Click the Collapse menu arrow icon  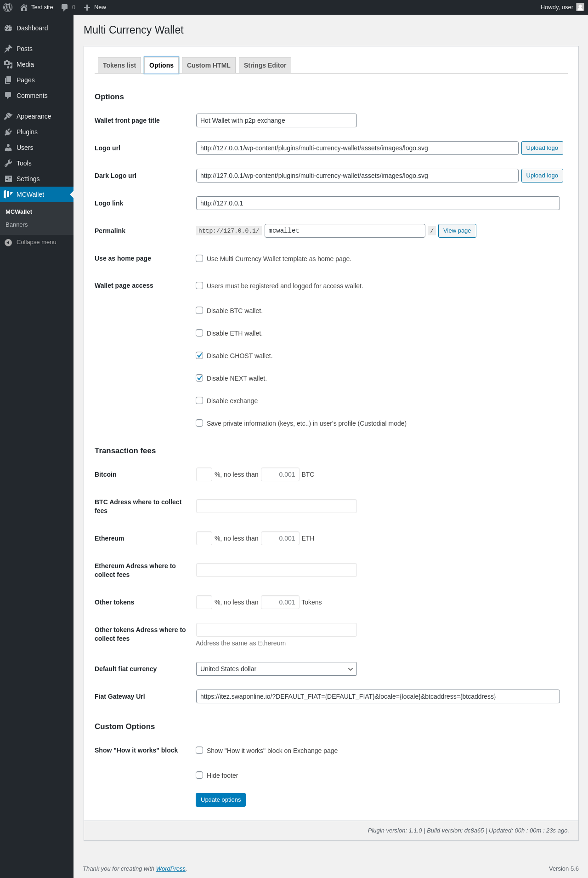click(x=8, y=242)
